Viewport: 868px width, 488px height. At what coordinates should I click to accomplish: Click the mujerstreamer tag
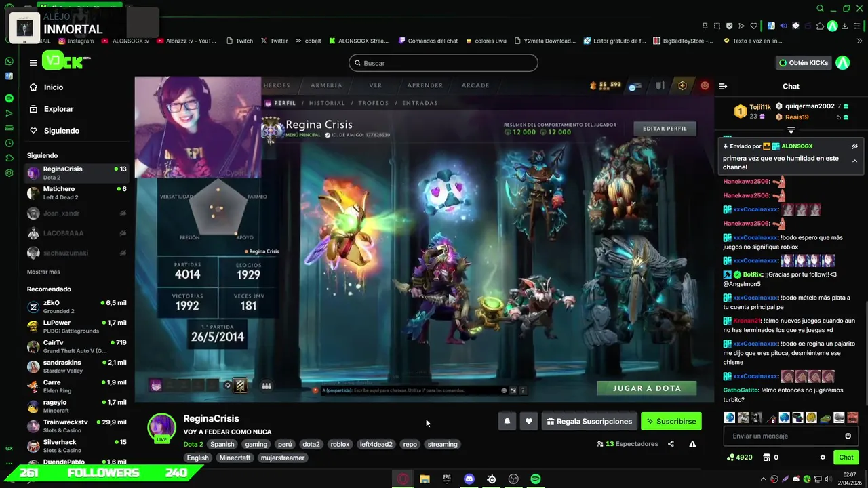(x=283, y=458)
